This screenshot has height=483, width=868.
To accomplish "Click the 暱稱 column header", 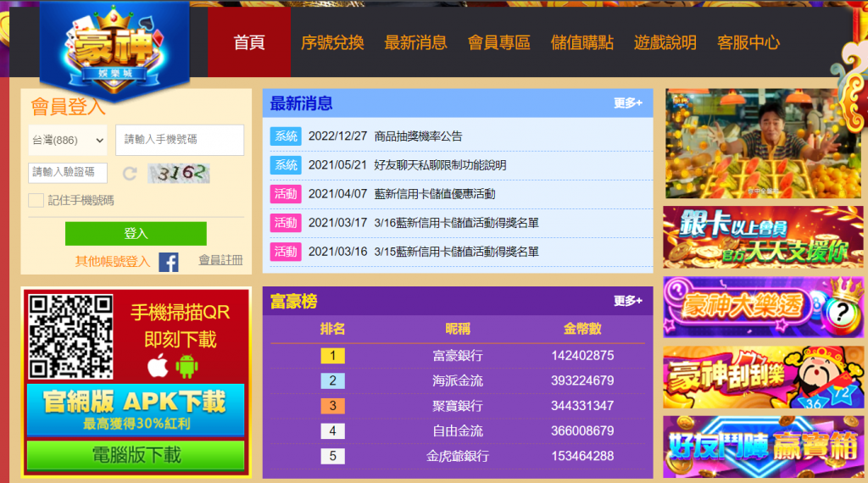I will pos(457,329).
